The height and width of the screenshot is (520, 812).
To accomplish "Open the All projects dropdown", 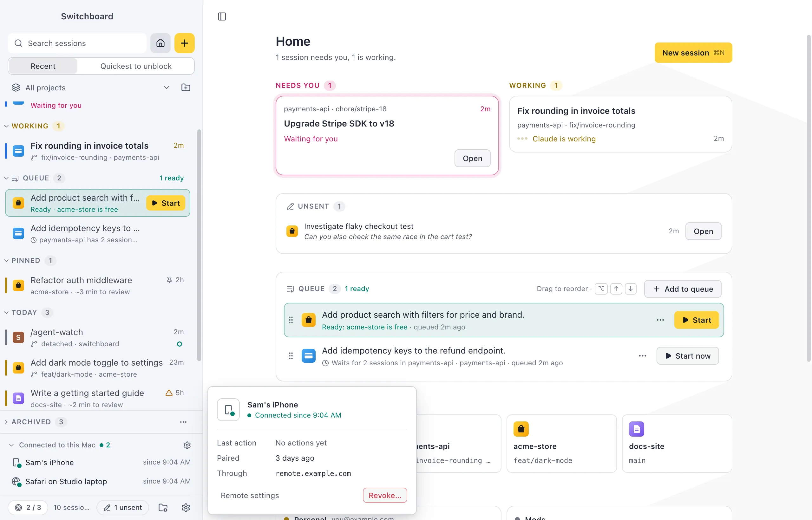I will 90,88.
